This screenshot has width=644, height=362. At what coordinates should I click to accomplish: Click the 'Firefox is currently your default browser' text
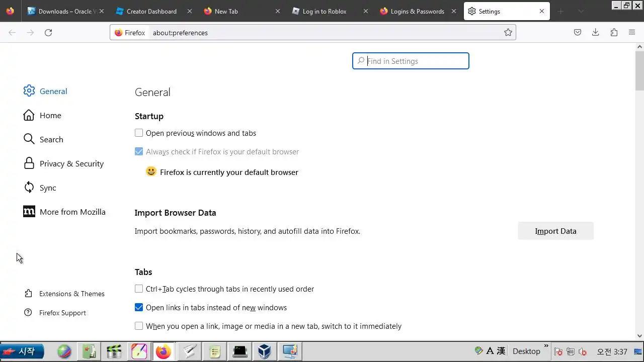229,172
